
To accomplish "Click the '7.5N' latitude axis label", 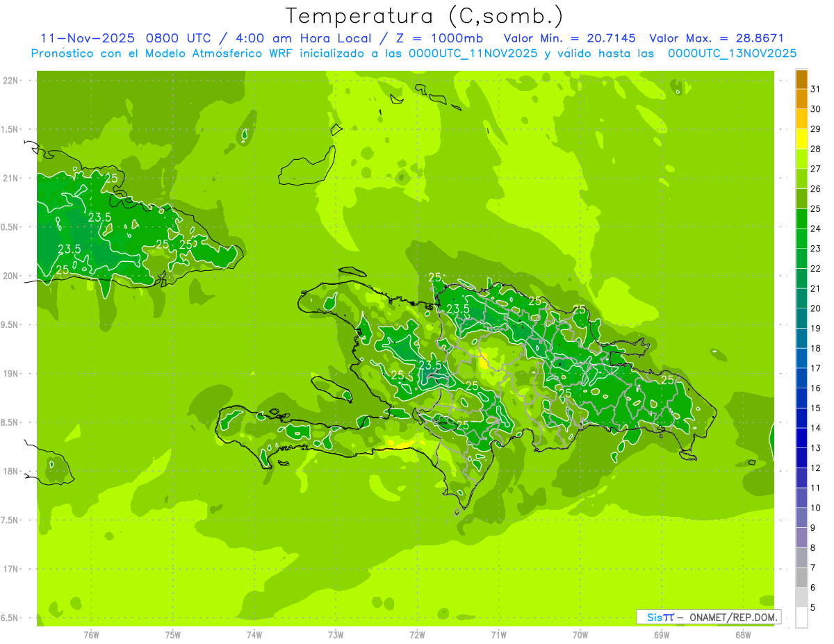I will tap(10, 520).
